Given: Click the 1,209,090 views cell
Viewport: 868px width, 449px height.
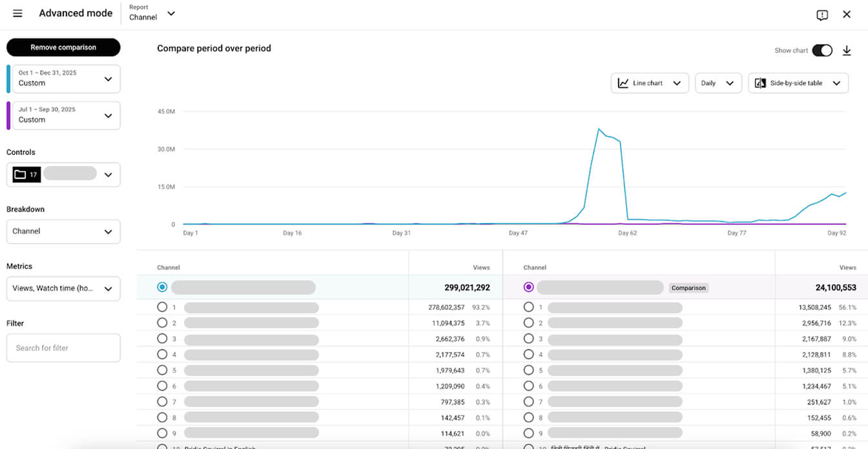Looking at the screenshot, I should tap(450, 386).
